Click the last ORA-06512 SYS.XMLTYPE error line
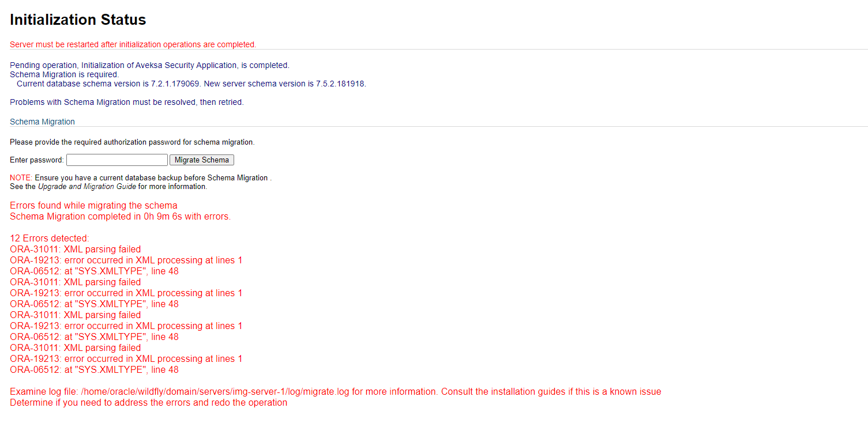 pos(94,369)
